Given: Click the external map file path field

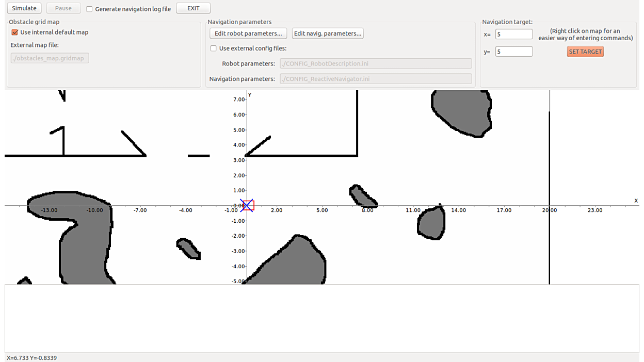Looking at the screenshot, I should pyautogui.click(x=50, y=58).
